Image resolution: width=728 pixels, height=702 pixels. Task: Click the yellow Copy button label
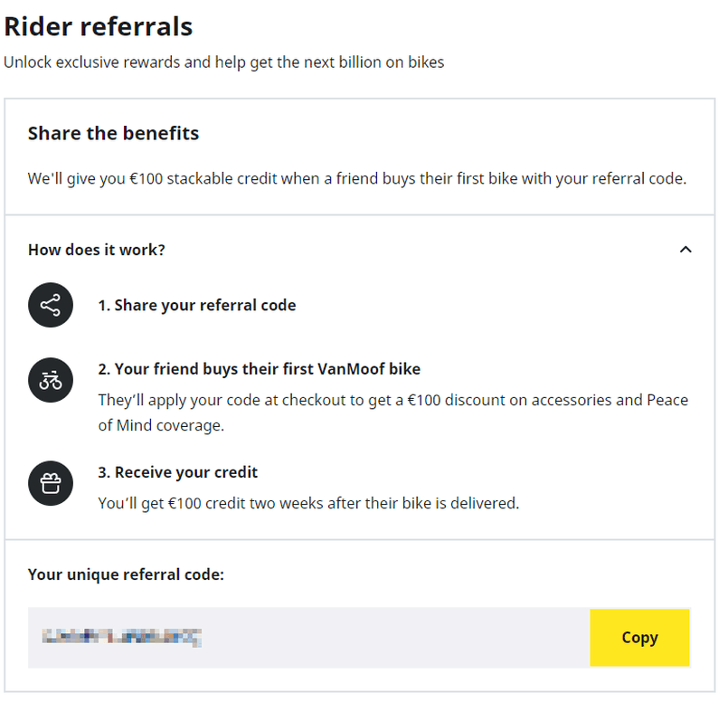[639, 638]
